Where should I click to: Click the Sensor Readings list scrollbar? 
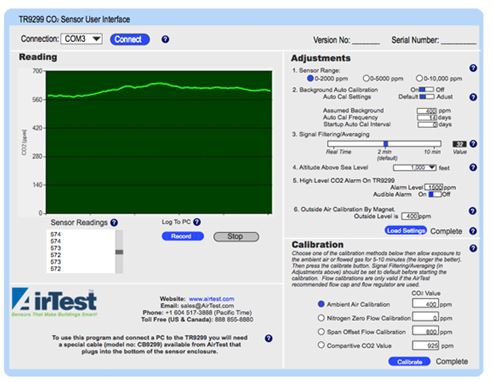(119, 252)
